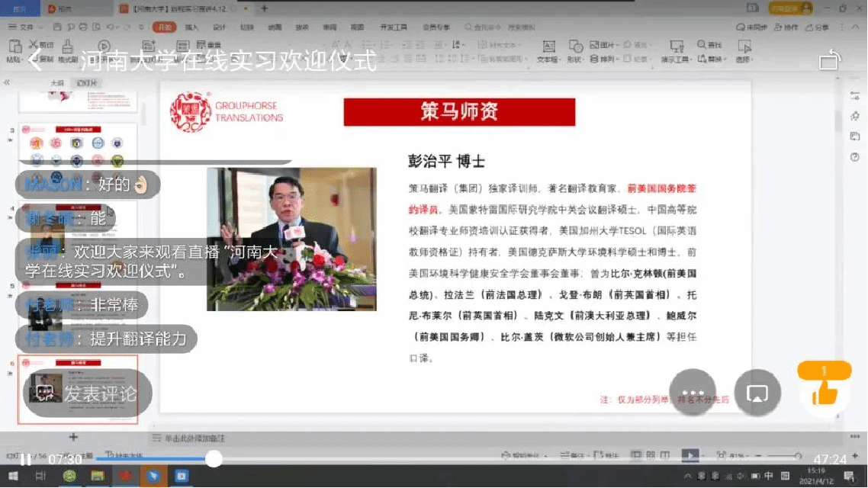The image size is (868, 488).
Task: Open the 演示工具 dropdown
Action: (676, 51)
